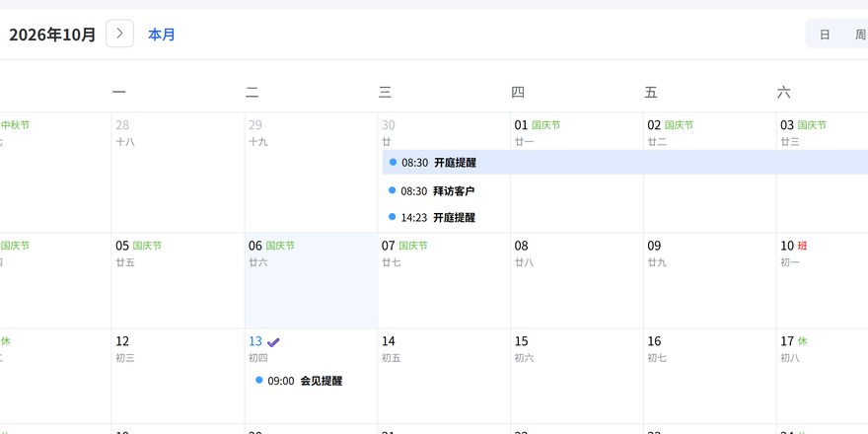Click the 五 weekday column header
The width and height of the screenshot is (868, 434).
coord(651,92)
